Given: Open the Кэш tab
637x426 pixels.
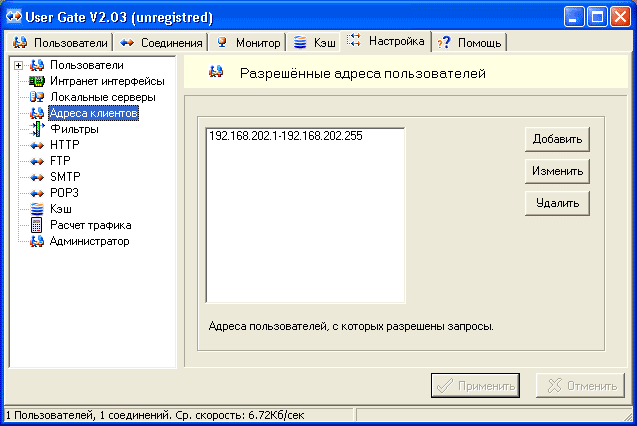Looking at the screenshot, I should click(314, 42).
